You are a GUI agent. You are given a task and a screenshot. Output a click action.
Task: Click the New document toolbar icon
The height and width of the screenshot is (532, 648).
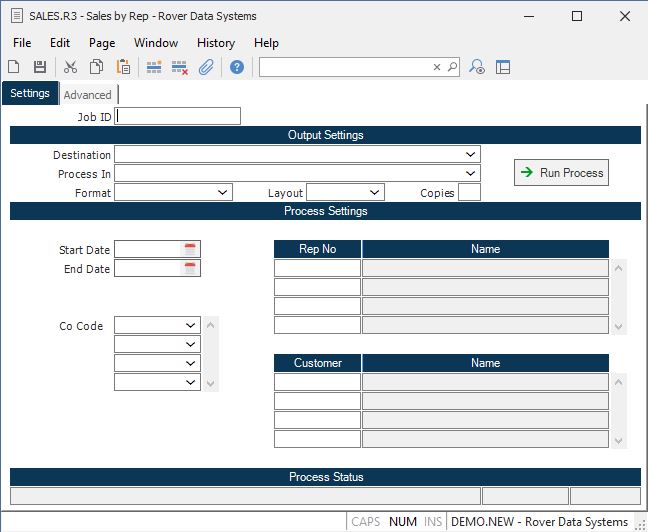(14, 67)
